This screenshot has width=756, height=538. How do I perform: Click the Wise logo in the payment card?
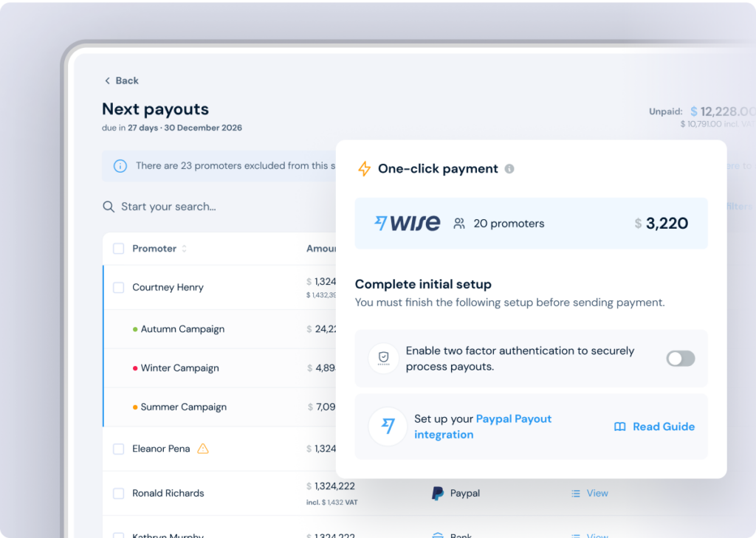[408, 223]
